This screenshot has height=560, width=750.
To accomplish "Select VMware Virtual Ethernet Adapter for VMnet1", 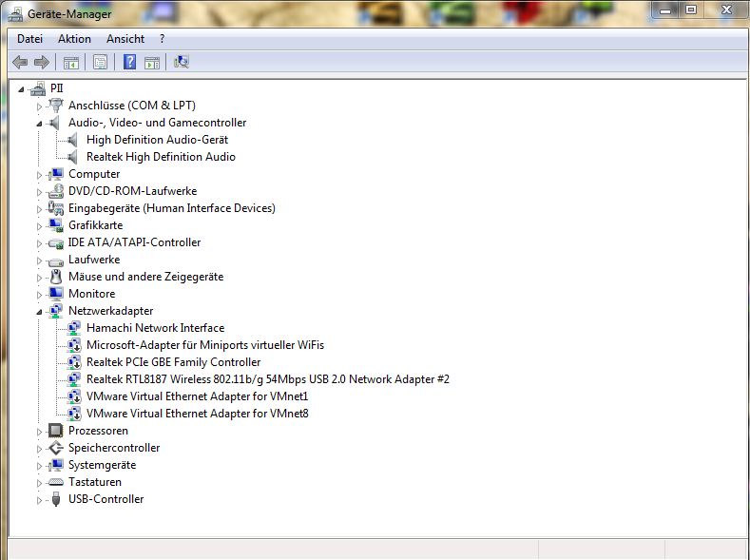I will click(197, 396).
